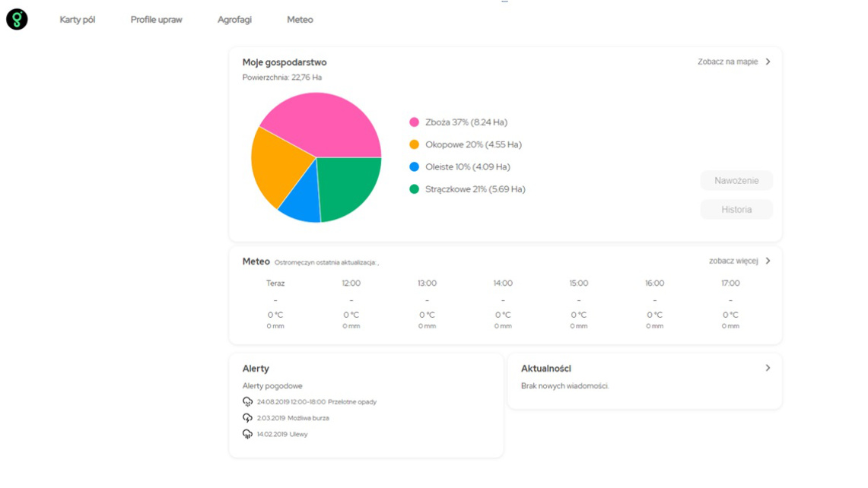Open the Agrofagi menu
This screenshot has height=488, width=868.
click(x=234, y=20)
